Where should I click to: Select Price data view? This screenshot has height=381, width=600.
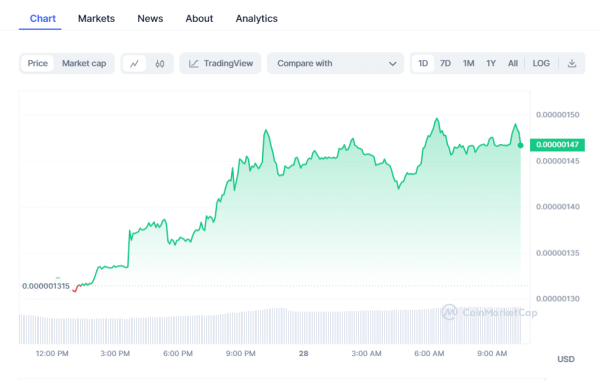click(38, 64)
